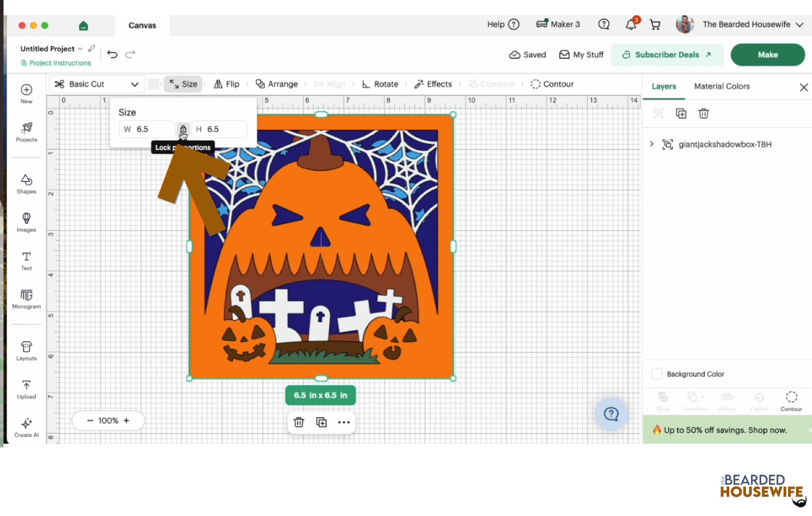Expand the giantjackshadowbox-TBH layer group
Viewport: 812px width, 516px height.
[652, 144]
